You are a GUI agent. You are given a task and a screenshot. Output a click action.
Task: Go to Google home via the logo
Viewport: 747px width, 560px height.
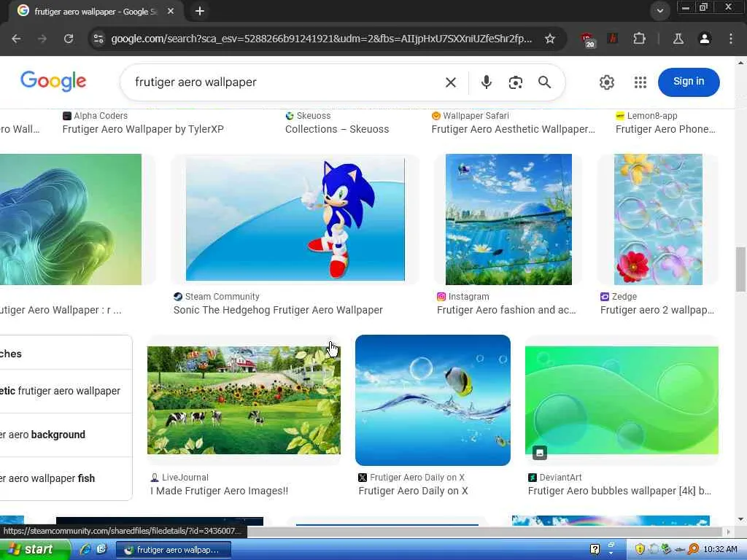pos(53,81)
